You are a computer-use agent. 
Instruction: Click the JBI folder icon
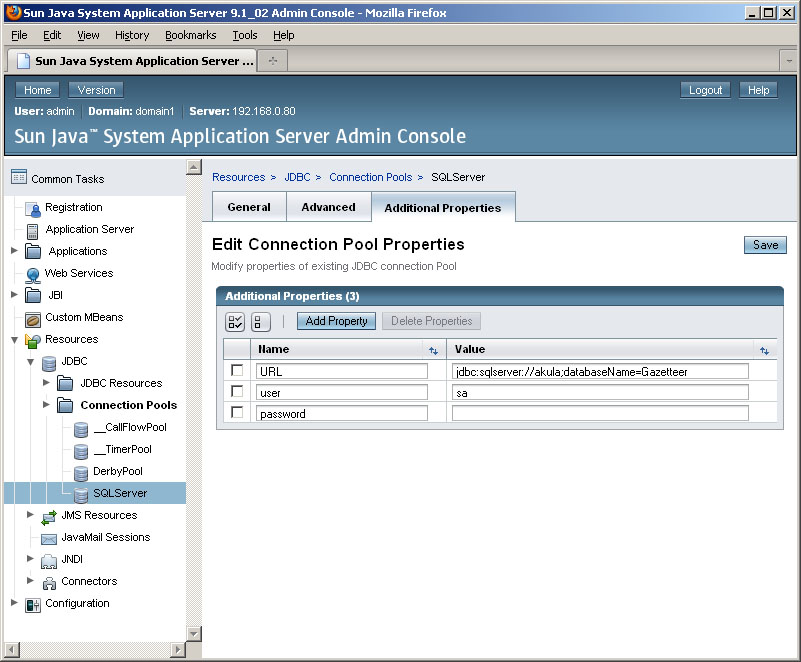(x=33, y=295)
